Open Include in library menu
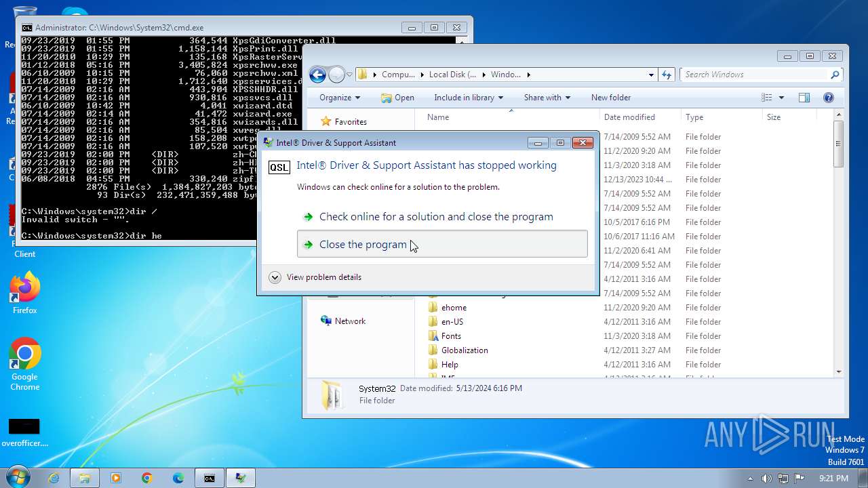 (469, 98)
